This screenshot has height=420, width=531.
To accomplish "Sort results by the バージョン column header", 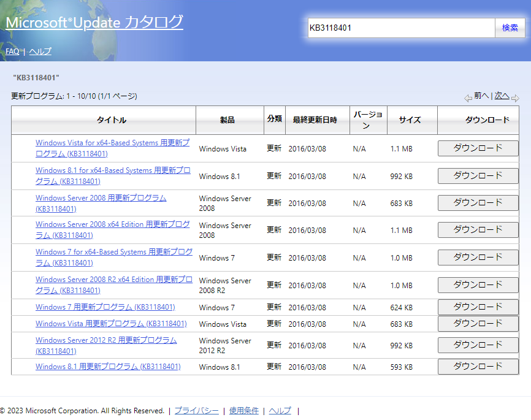I will [x=369, y=120].
